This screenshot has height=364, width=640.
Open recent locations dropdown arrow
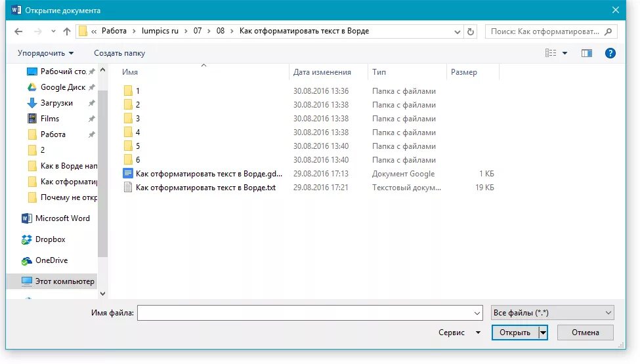tap(53, 31)
